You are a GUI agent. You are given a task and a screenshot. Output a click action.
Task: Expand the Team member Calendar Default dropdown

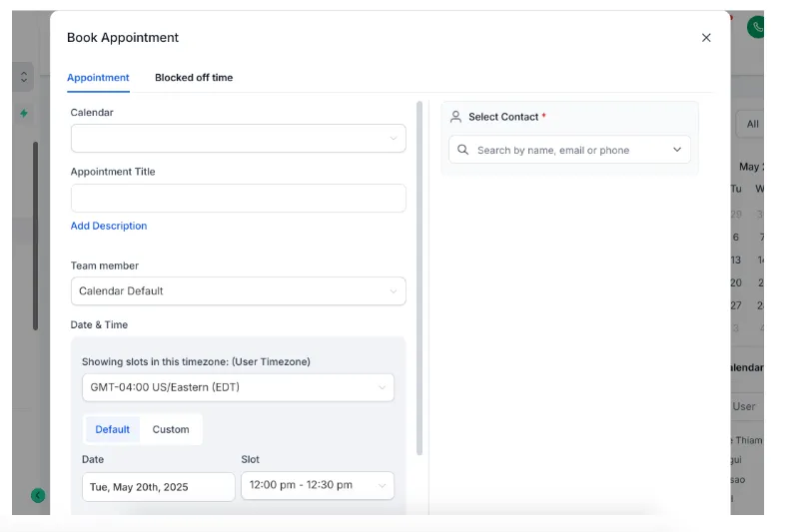(x=239, y=290)
